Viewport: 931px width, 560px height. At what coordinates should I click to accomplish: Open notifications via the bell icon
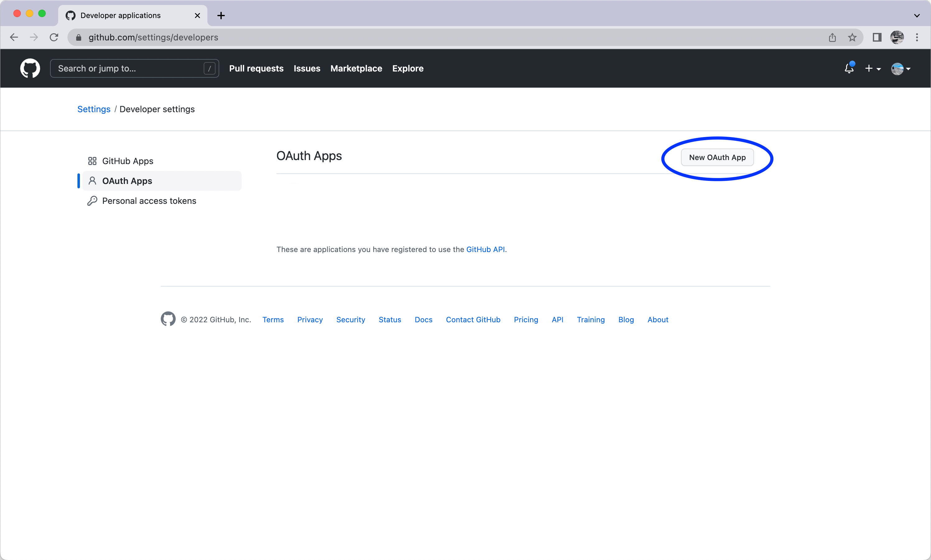click(x=849, y=68)
